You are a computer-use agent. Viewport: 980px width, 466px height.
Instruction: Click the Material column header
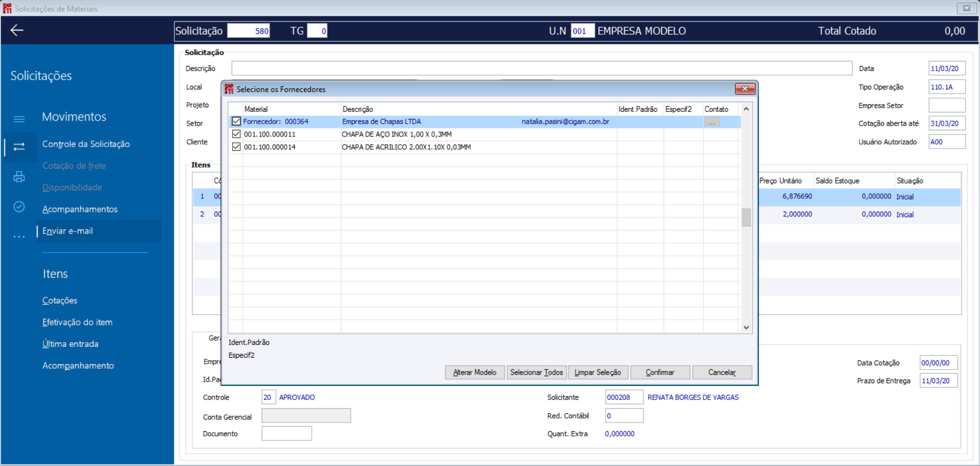pyautogui.click(x=292, y=109)
